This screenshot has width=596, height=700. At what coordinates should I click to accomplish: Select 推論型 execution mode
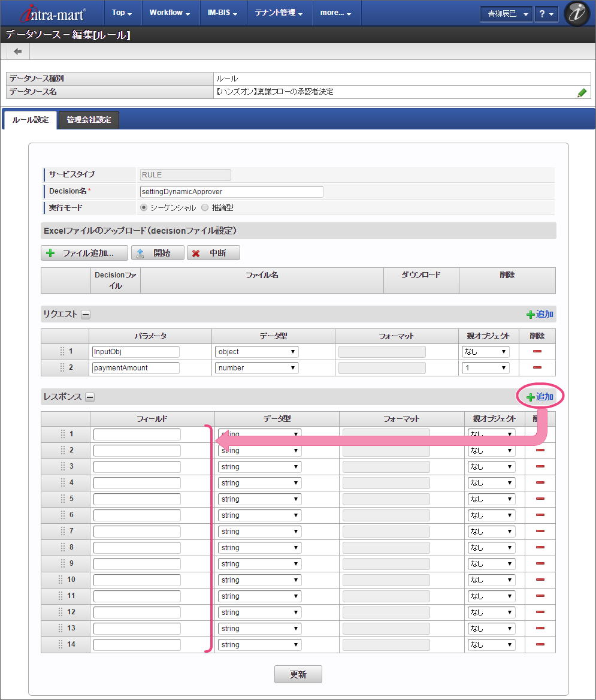coord(205,207)
